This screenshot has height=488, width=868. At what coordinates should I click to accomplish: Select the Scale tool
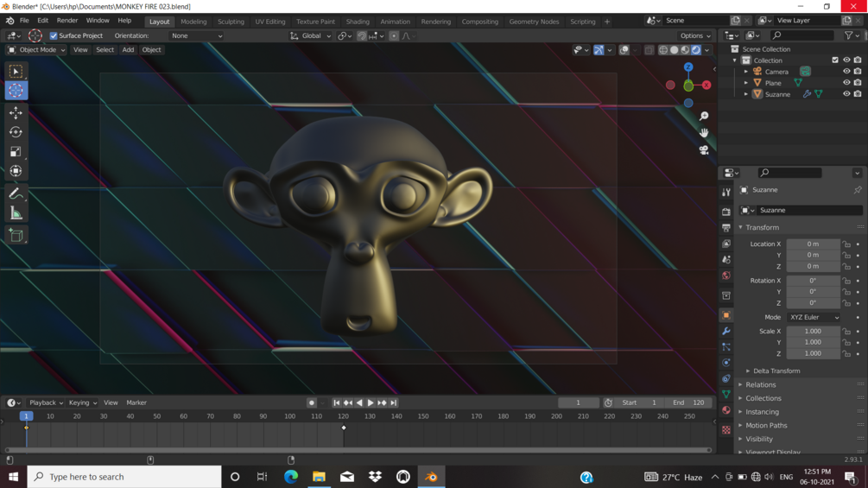(x=16, y=152)
